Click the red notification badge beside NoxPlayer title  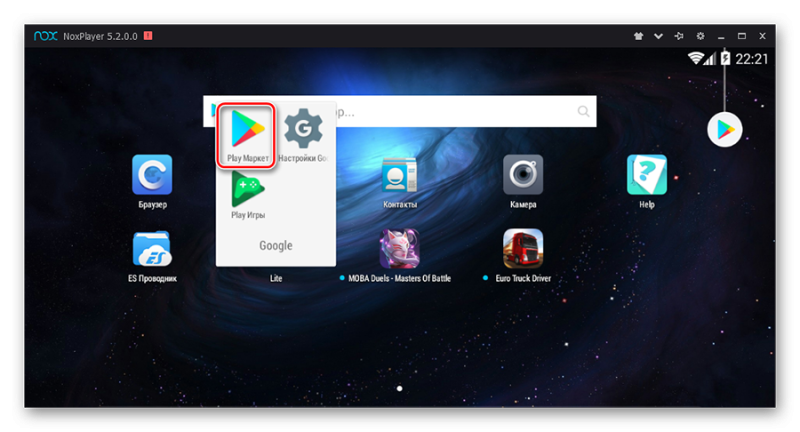148,36
